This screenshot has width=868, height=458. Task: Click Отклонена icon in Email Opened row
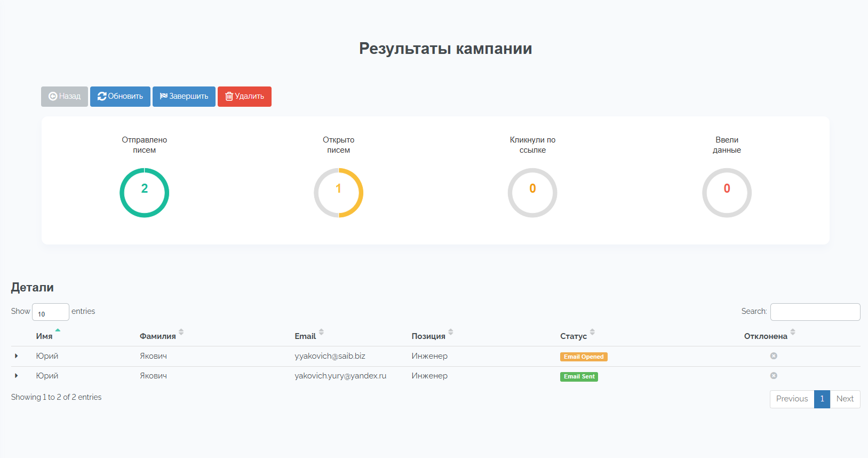[774, 356]
